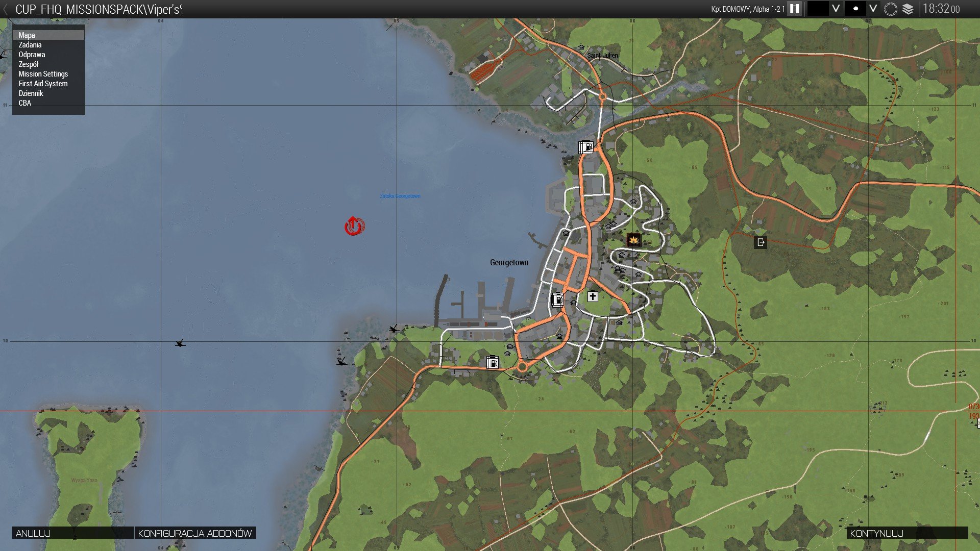Open the First Aid System entry

tap(43, 84)
